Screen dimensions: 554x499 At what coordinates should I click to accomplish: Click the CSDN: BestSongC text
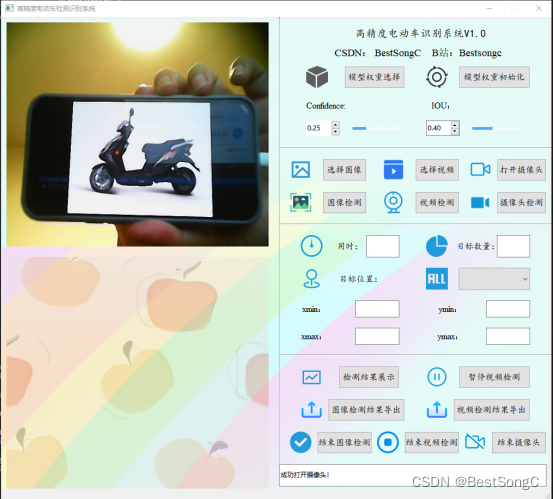pyautogui.click(x=378, y=53)
